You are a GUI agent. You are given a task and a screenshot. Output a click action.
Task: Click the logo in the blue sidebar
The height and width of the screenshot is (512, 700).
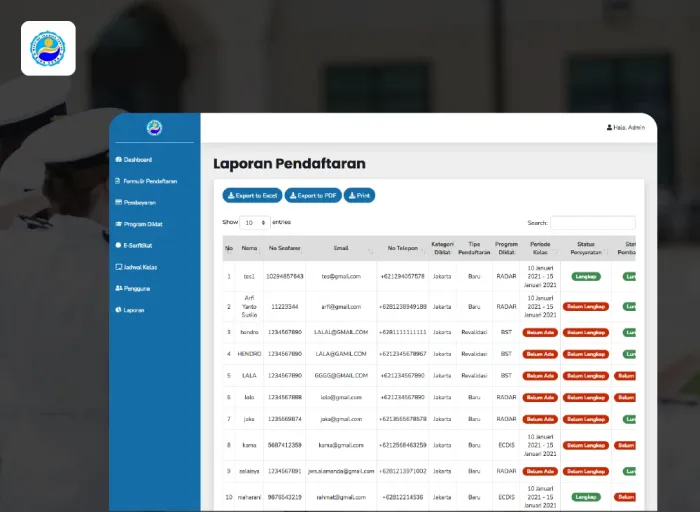154,128
